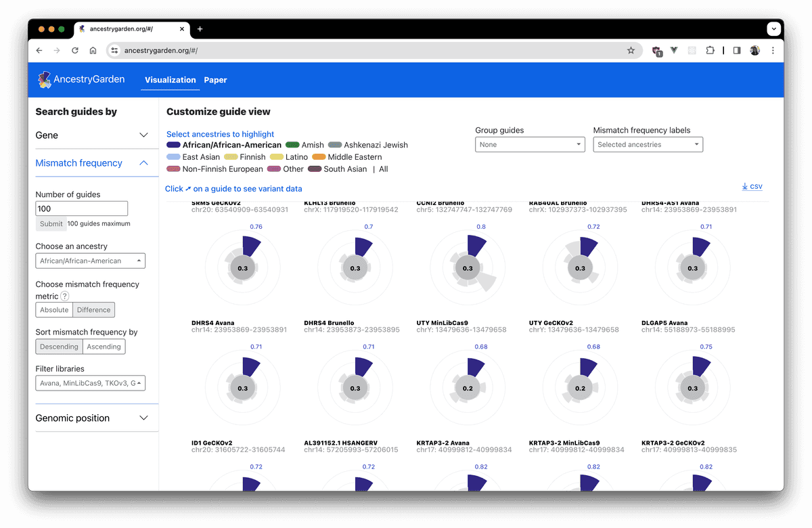
Task: Click the AncestryGarden logo icon
Action: (x=45, y=80)
